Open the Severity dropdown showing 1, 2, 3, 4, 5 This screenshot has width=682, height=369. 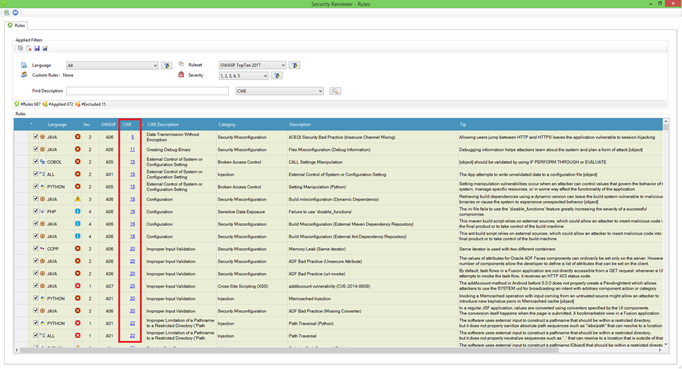(x=244, y=76)
